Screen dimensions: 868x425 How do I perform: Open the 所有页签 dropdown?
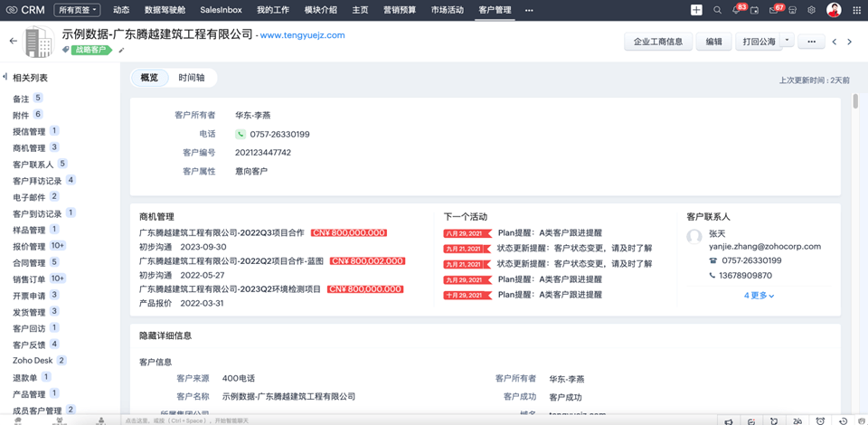[x=77, y=10]
